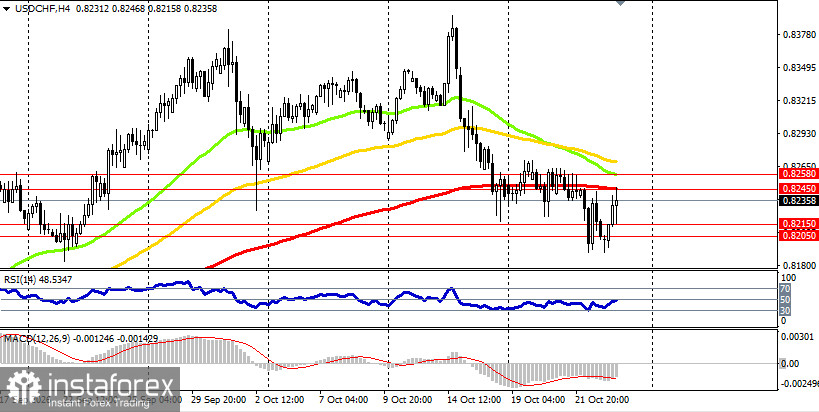819x412 pixels.
Task: Click the 0.83495 value on price axis
Action: click(x=798, y=68)
